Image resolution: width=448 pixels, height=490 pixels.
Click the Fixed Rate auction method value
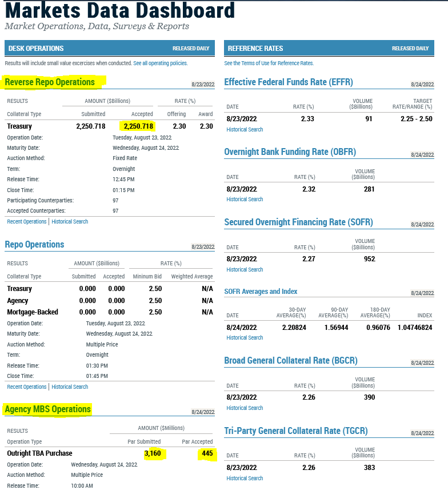coord(125,158)
